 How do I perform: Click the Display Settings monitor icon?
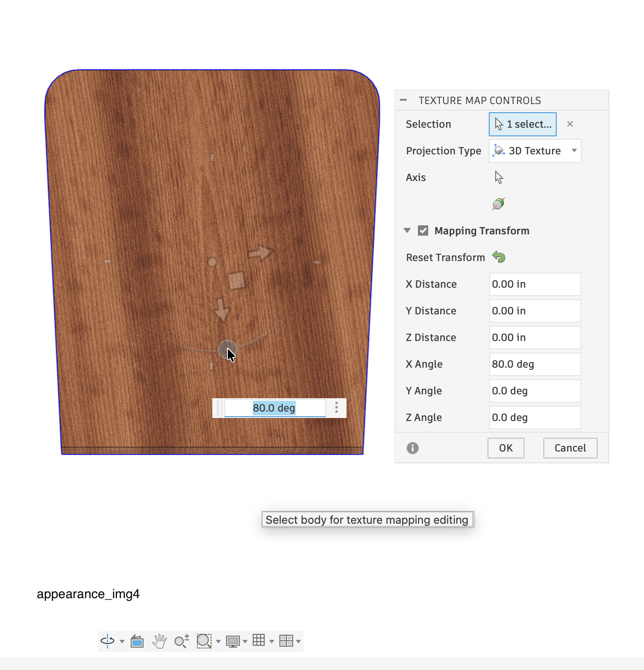(x=233, y=642)
